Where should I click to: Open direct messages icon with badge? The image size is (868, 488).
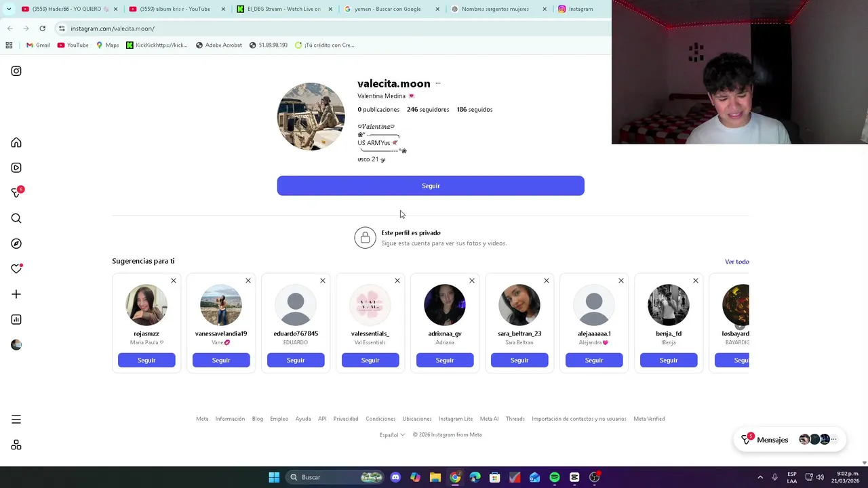click(16, 193)
